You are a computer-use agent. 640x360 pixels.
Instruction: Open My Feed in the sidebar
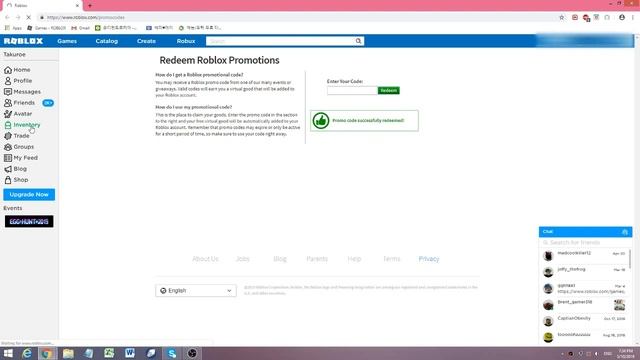coord(21,158)
